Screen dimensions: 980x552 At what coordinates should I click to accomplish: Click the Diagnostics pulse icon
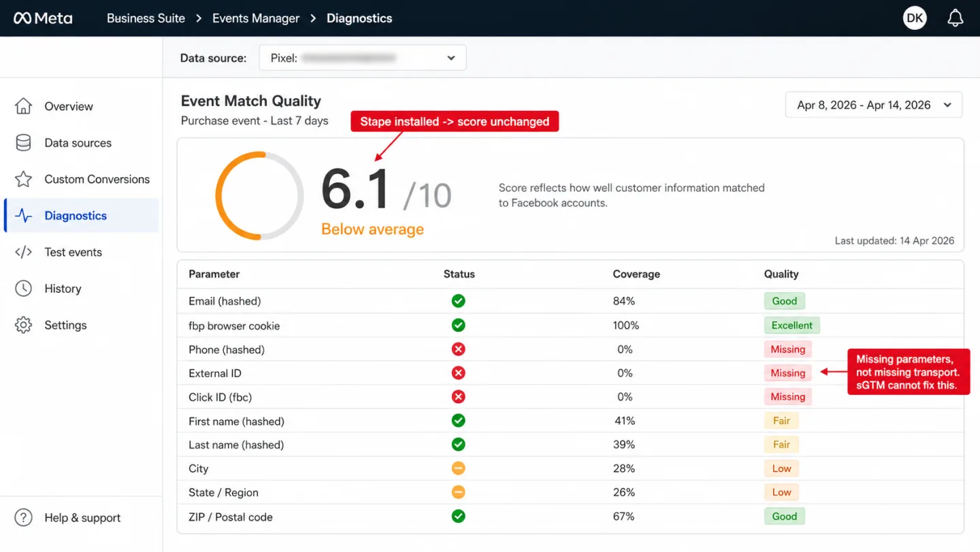pyautogui.click(x=24, y=216)
